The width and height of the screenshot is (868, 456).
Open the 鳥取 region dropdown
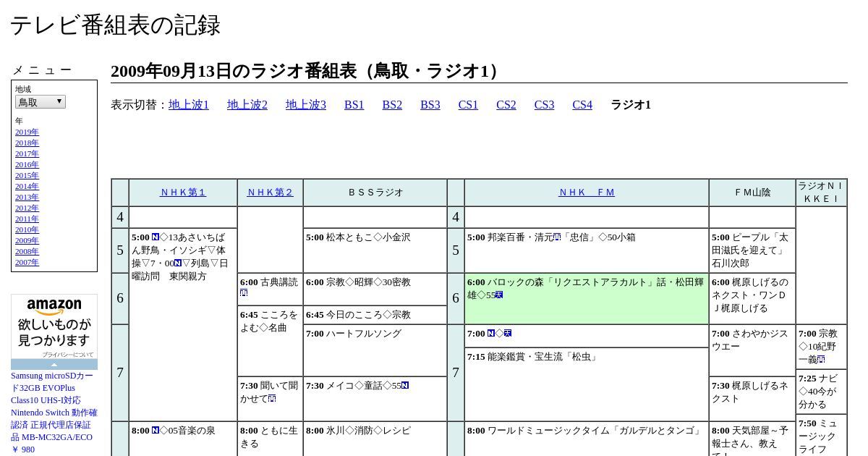pos(41,102)
